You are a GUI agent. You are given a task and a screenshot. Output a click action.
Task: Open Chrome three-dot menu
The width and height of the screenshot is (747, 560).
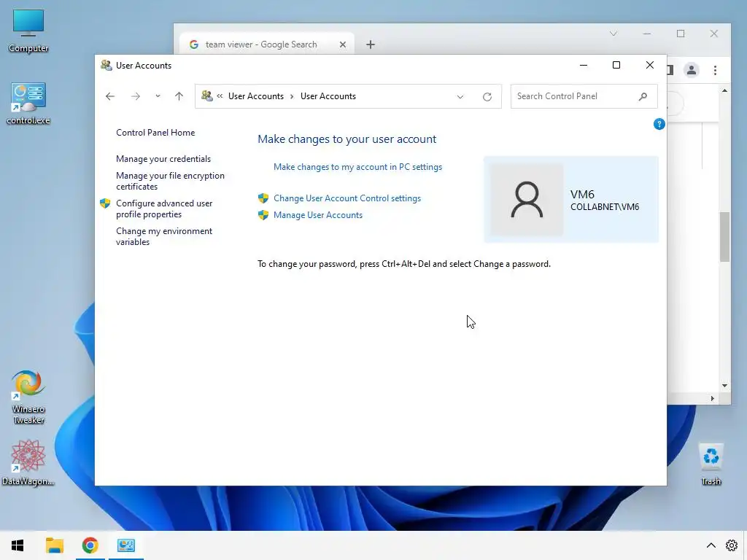coord(715,70)
